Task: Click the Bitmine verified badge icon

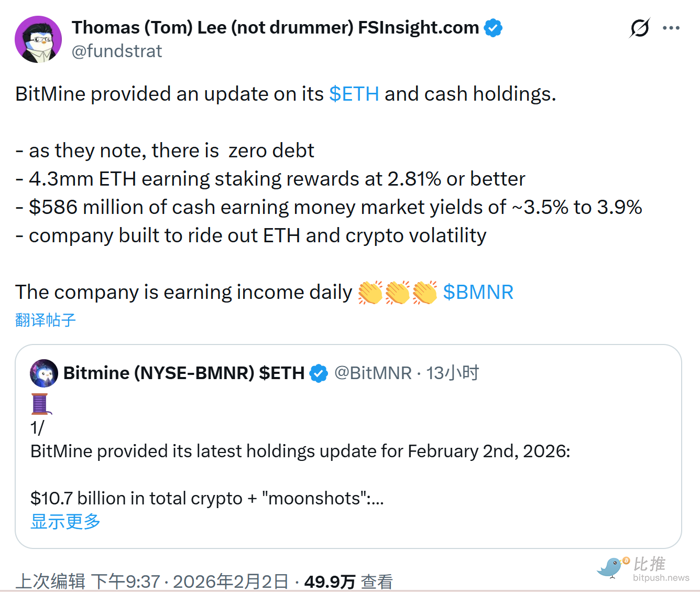Action: 319,373
